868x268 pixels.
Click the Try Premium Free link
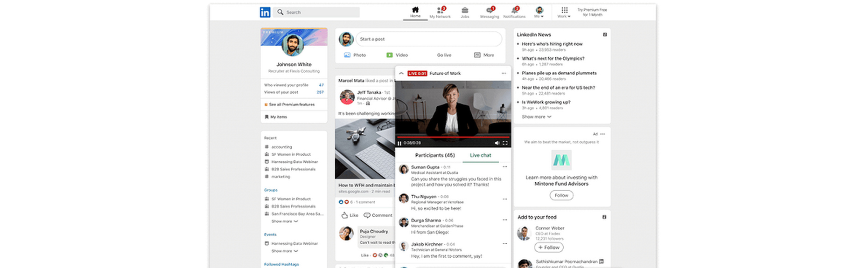click(x=592, y=12)
